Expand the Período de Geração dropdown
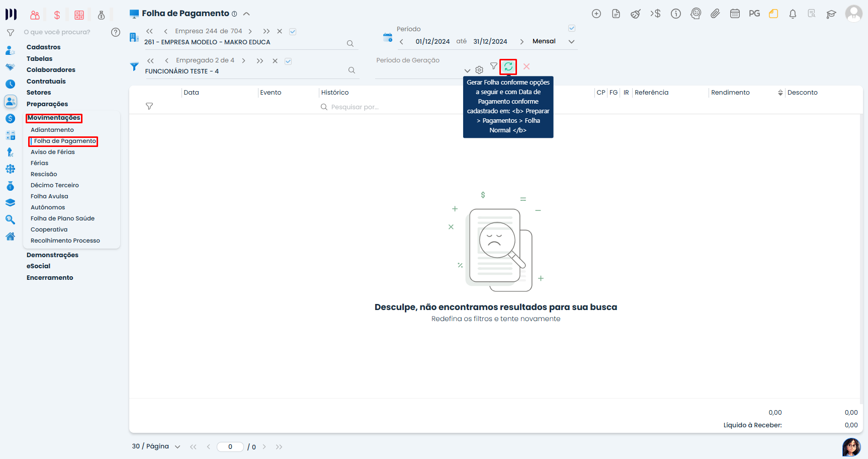868x459 pixels. tap(467, 70)
